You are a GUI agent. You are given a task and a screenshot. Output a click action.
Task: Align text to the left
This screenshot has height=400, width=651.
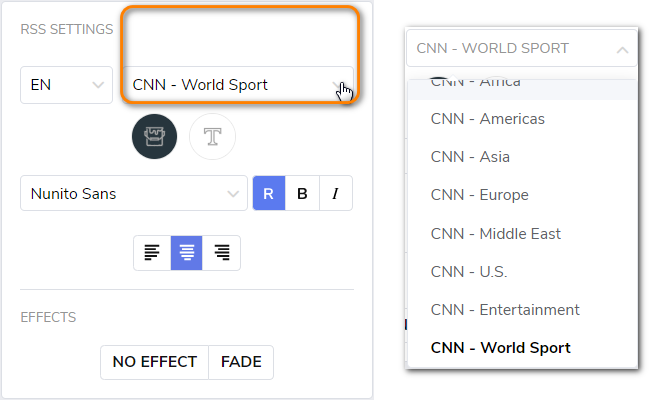(x=152, y=253)
